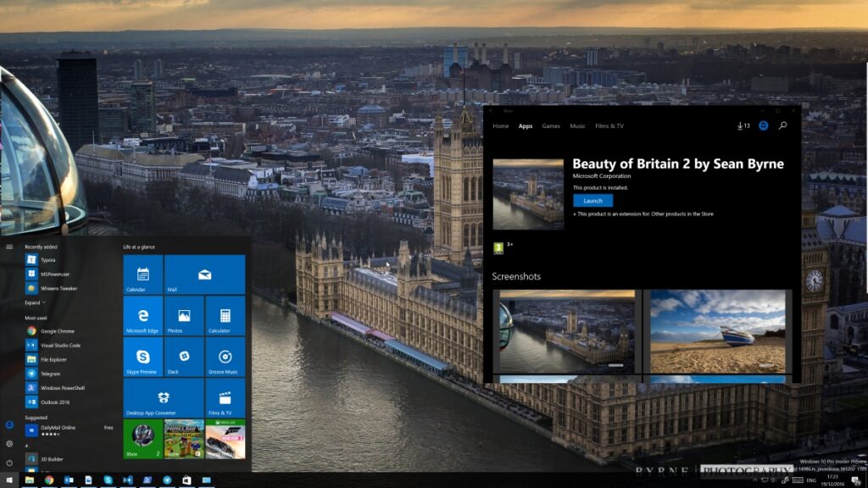This screenshot has height=488, width=868.
Task: Open Settings gear in the Start menu
Action: [8, 442]
